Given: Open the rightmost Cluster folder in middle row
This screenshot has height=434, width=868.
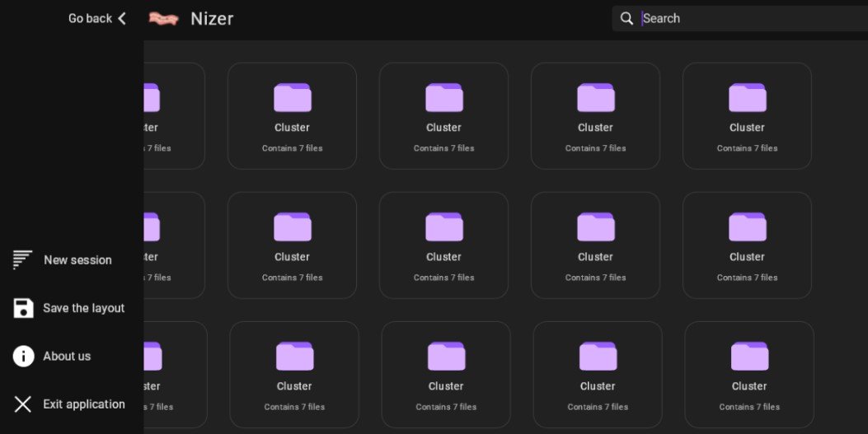Looking at the screenshot, I should tap(747, 245).
